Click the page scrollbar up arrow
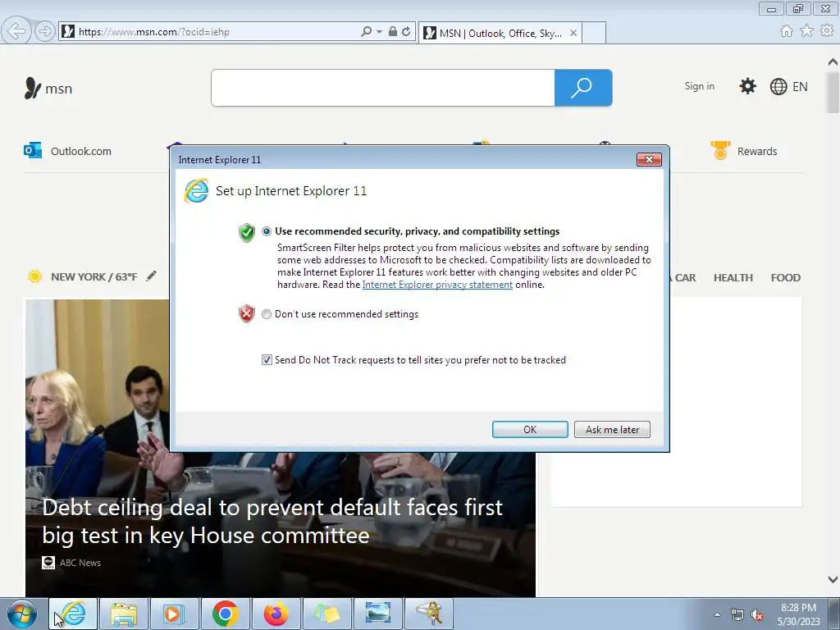 click(x=833, y=62)
